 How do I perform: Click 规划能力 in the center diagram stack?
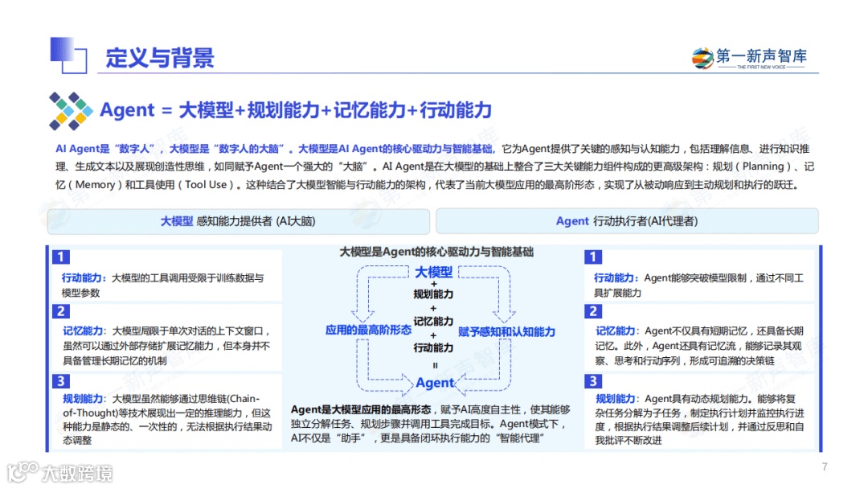pos(433,294)
